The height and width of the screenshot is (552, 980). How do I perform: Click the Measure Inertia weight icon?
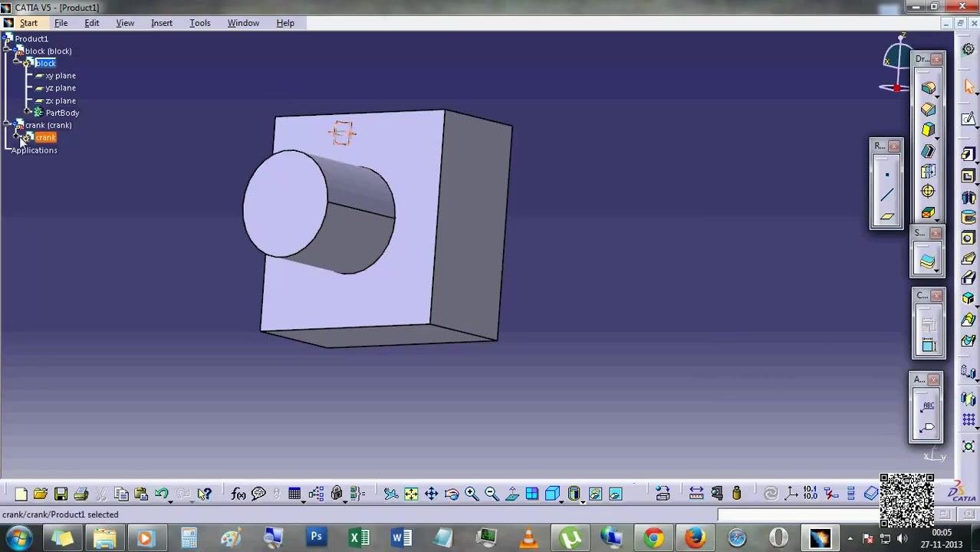click(x=736, y=495)
